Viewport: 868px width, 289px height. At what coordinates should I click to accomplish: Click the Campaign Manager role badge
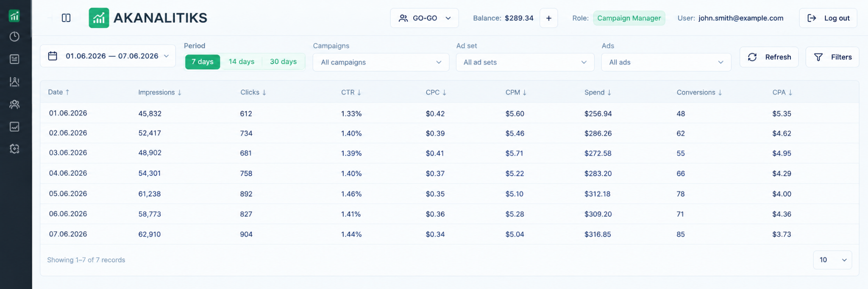point(629,18)
